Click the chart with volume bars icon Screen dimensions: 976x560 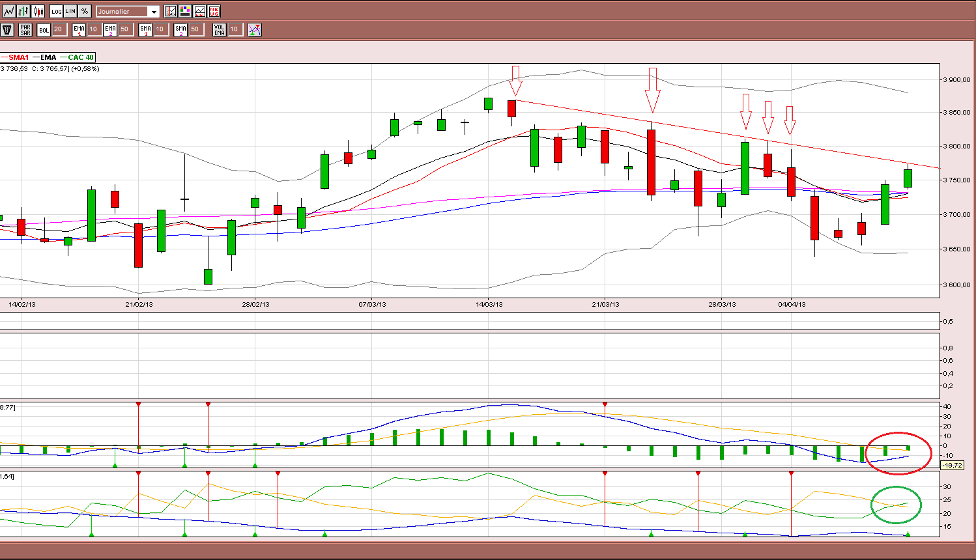coord(199,11)
